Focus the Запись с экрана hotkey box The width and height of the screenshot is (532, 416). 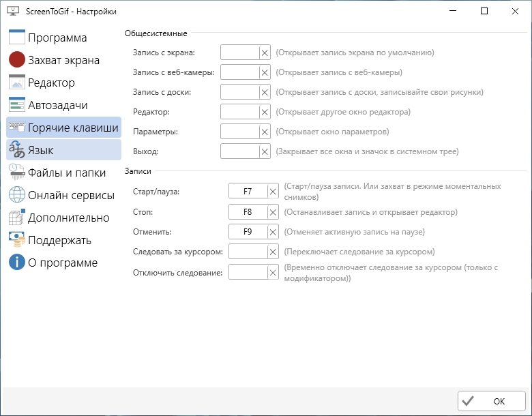coord(240,53)
